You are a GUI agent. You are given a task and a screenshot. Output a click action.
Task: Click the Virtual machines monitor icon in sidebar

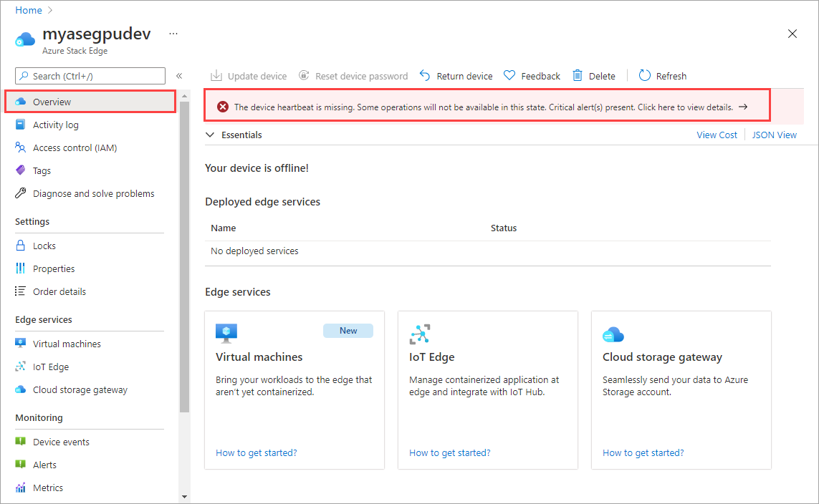point(20,344)
